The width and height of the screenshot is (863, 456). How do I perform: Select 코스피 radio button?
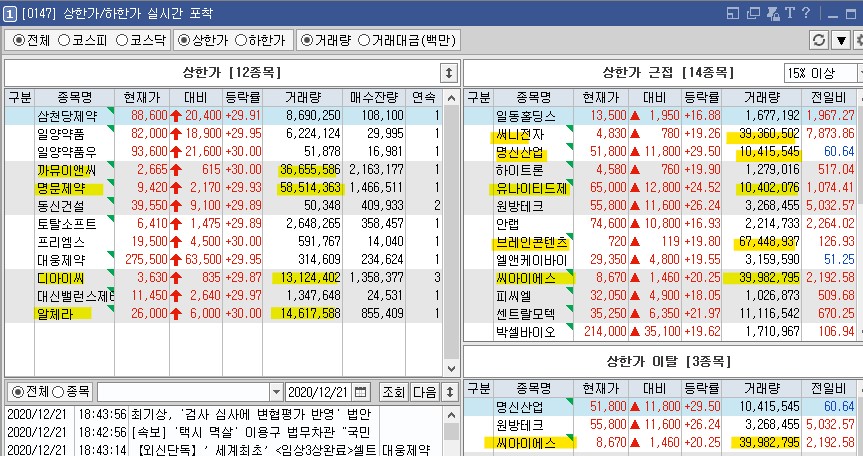pyautogui.click(x=64, y=40)
